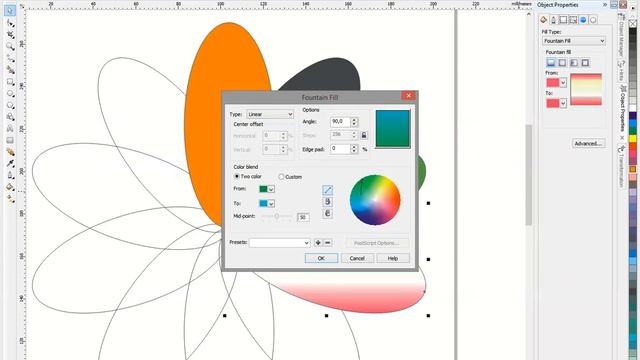Open From color dropdown in Object Properties
Viewport: 640px width, 360px height.
563,83
